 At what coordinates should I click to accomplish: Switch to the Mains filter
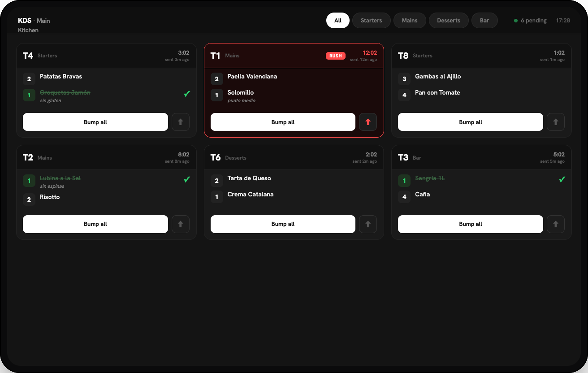(410, 20)
